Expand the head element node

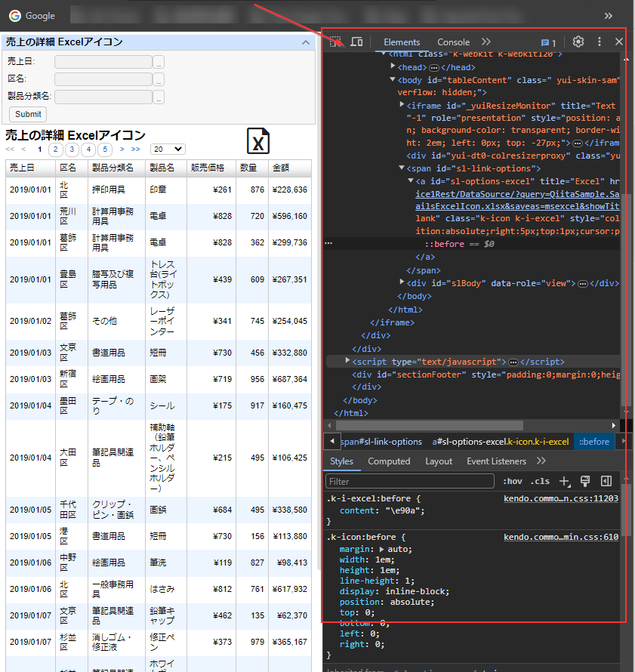[x=393, y=66]
